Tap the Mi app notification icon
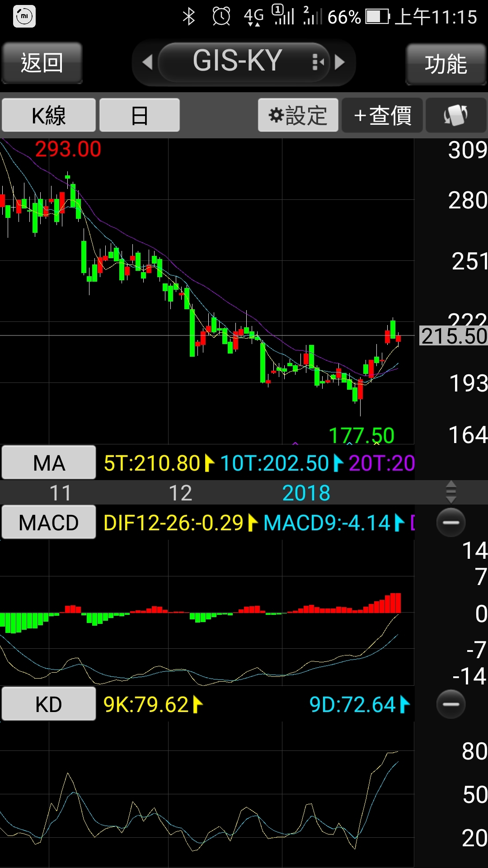 point(24,17)
